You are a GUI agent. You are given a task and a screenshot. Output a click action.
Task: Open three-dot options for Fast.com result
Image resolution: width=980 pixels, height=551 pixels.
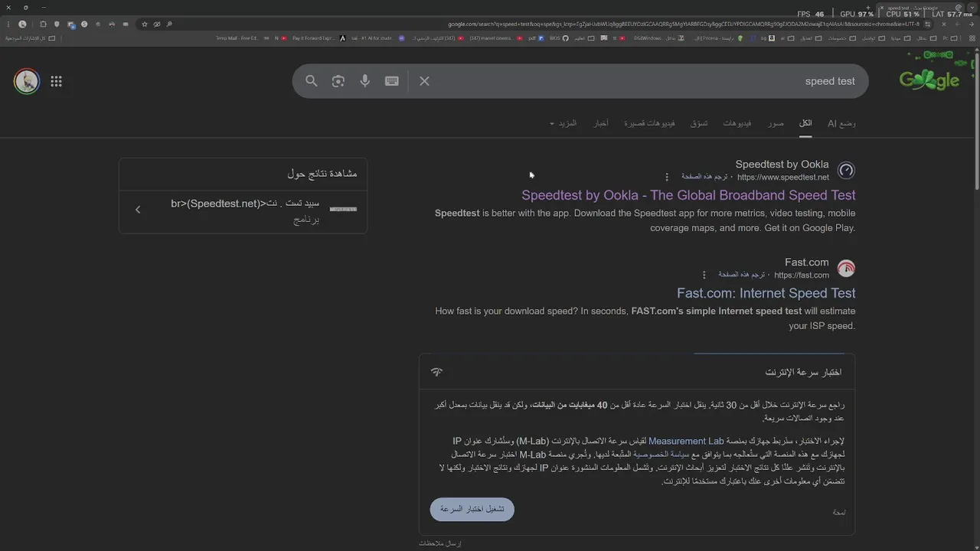click(x=704, y=275)
